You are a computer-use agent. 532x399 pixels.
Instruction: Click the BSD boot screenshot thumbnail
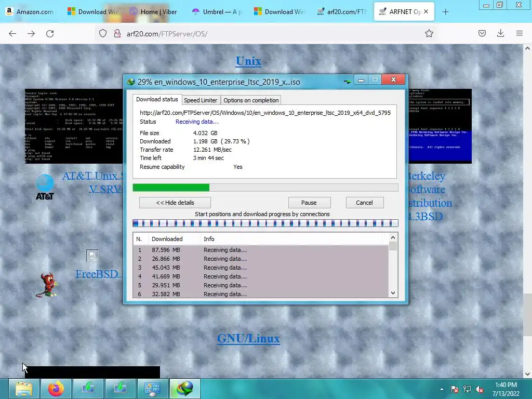coord(440,126)
